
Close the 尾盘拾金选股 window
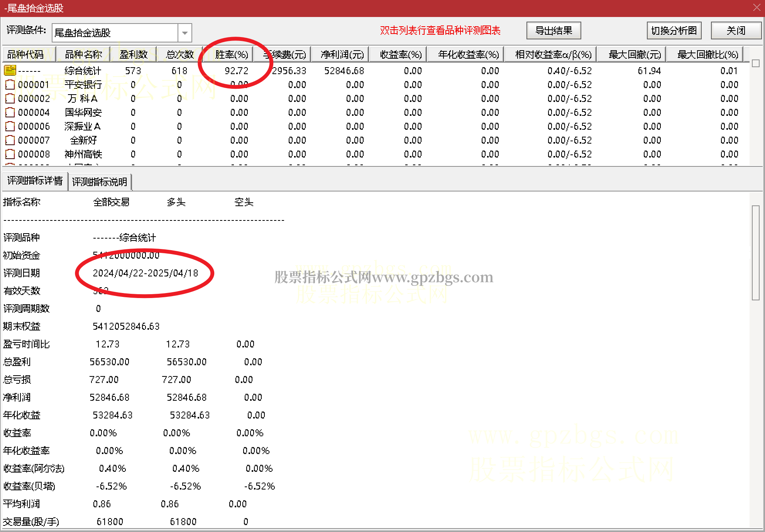(757, 7)
